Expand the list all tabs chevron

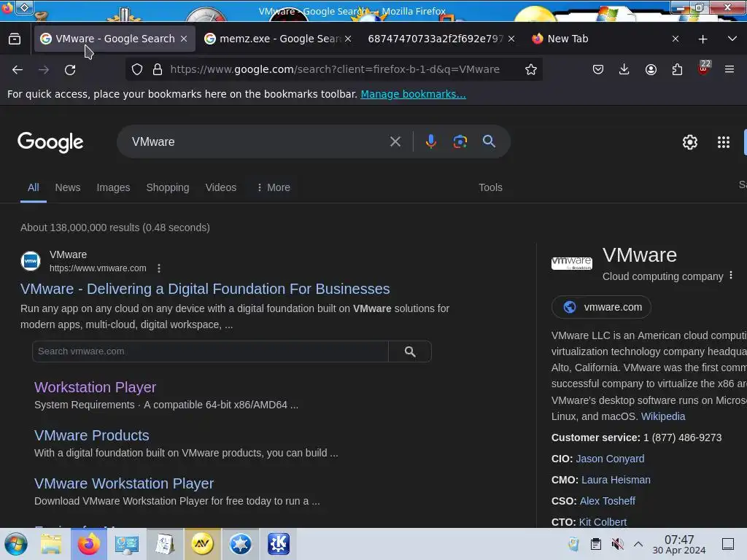coord(732,39)
